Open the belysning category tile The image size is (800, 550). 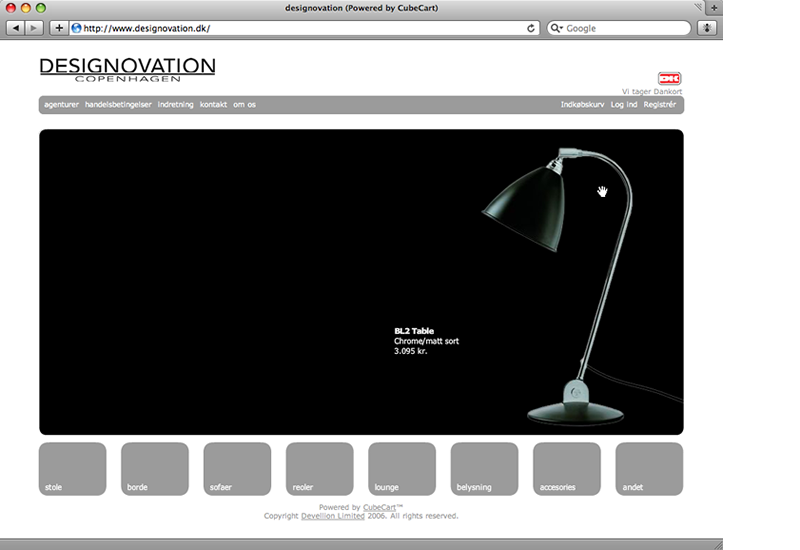[x=484, y=469]
